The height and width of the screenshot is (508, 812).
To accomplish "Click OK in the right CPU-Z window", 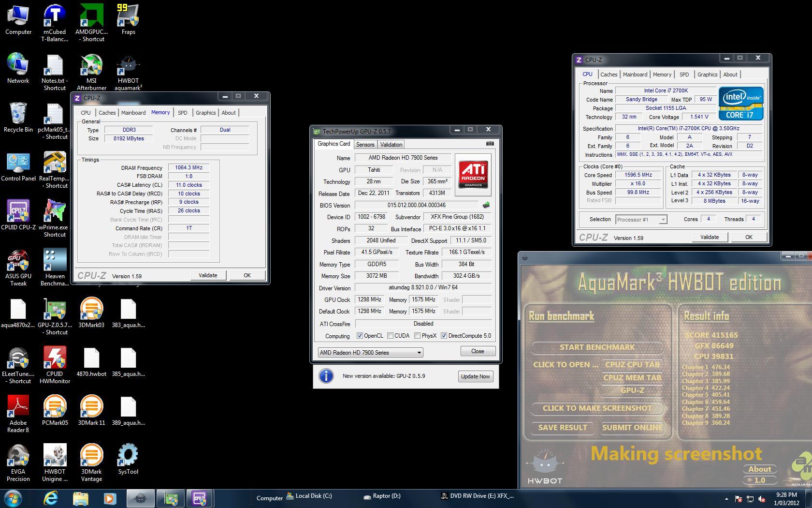I will pyautogui.click(x=748, y=237).
